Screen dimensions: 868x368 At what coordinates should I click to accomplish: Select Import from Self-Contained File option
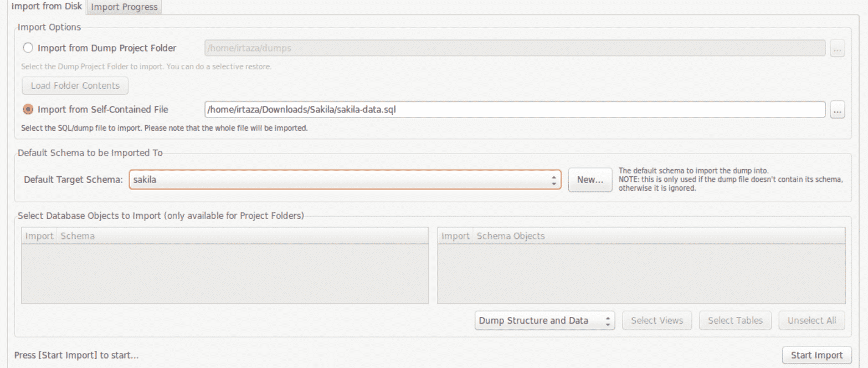[28, 110]
